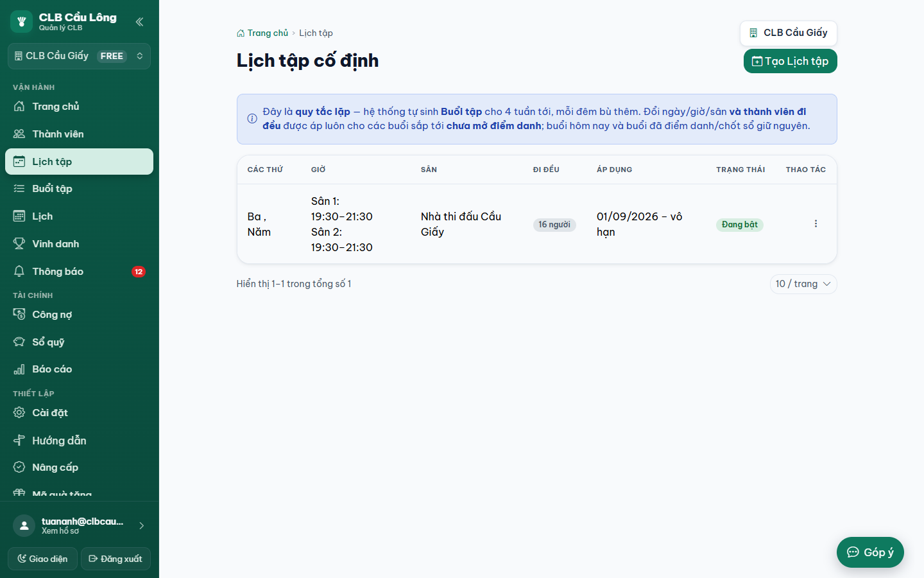Go to Trang chủ in sidebar

[80, 107]
